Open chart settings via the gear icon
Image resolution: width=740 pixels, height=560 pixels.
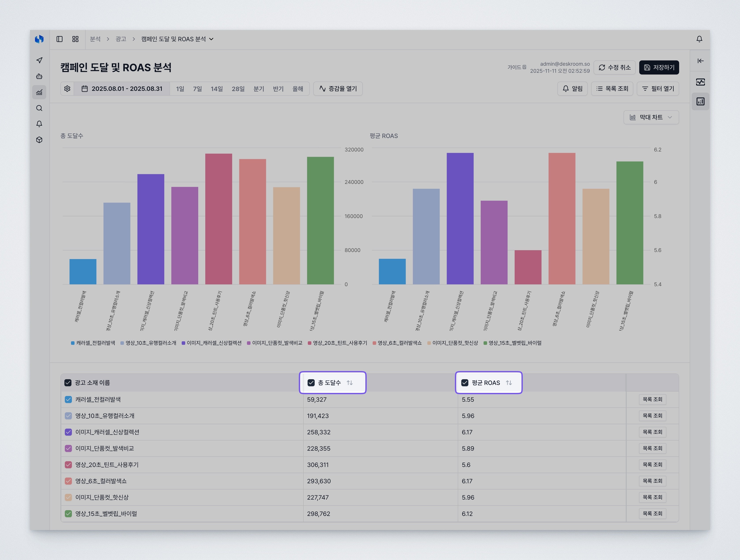(x=67, y=89)
